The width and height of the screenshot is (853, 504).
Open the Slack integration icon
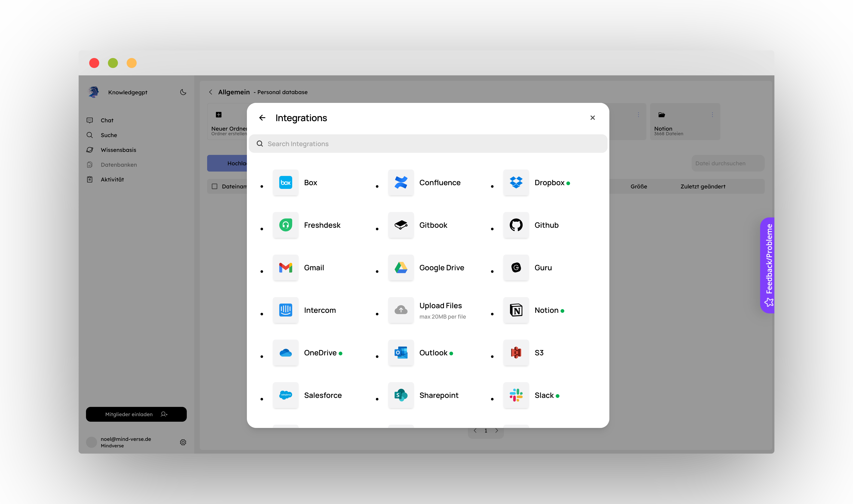pyautogui.click(x=516, y=395)
